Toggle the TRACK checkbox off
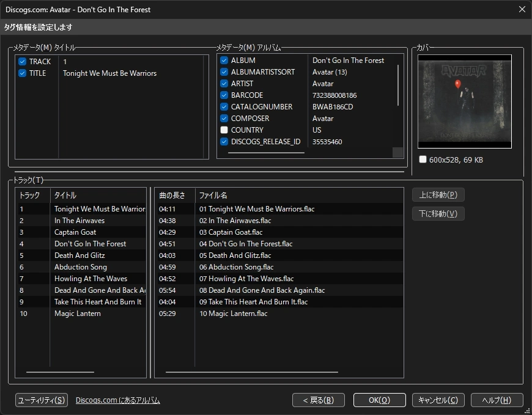 pyautogui.click(x=22, y=61)
